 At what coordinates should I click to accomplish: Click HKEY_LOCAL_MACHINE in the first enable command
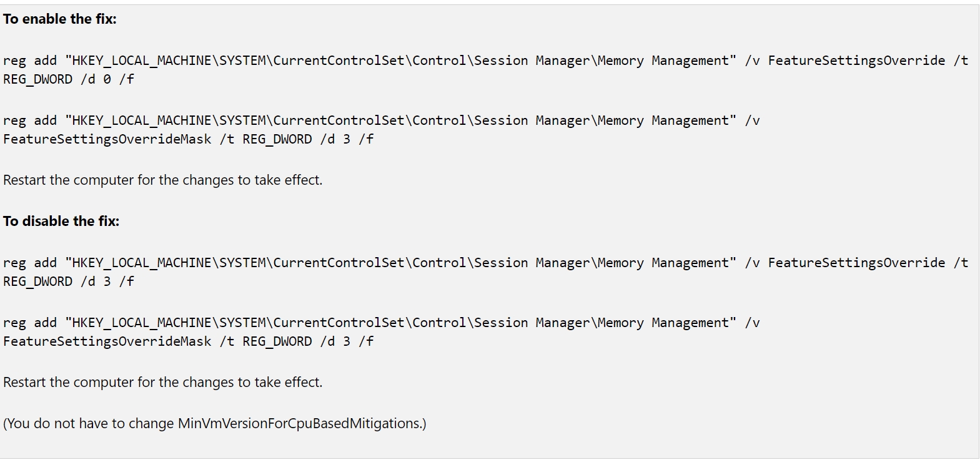click(x=142, y=61)
